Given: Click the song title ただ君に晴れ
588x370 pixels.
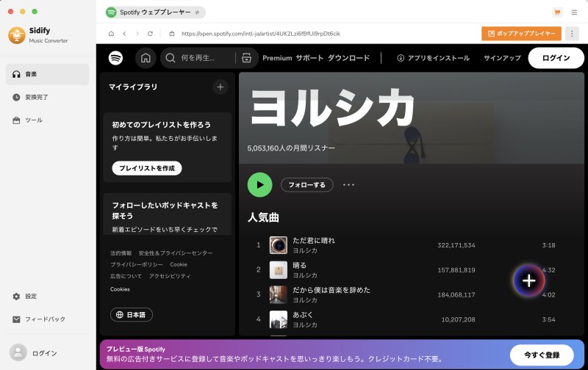Looking at the screenshot, I should click(314, 240).
